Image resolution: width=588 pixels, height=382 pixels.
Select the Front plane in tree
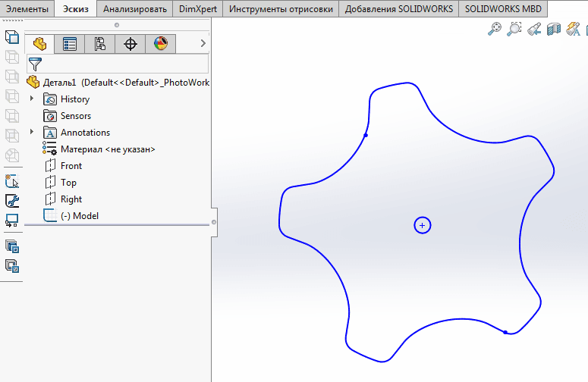point(71,166)
